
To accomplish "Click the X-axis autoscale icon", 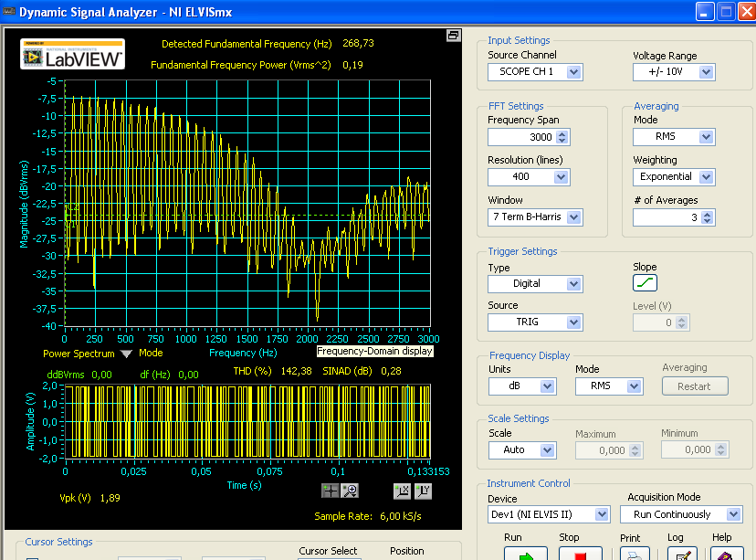I will pyautogui.click(x=402, y=491).
